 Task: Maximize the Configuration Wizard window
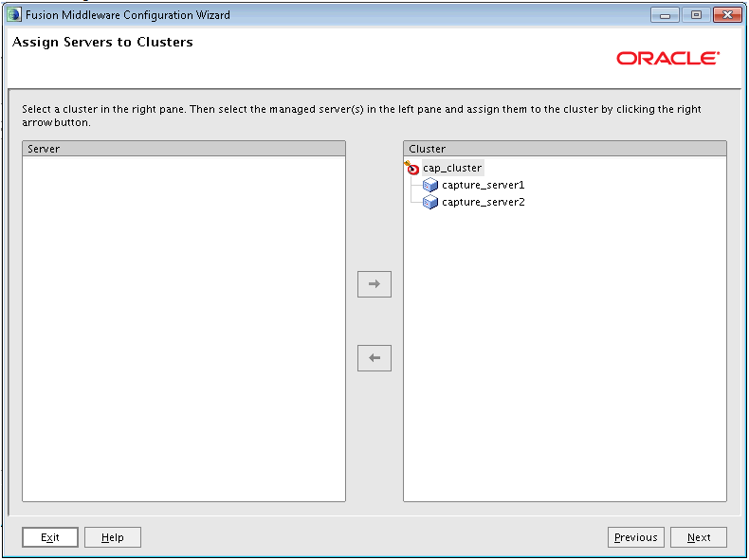(696, 15)
